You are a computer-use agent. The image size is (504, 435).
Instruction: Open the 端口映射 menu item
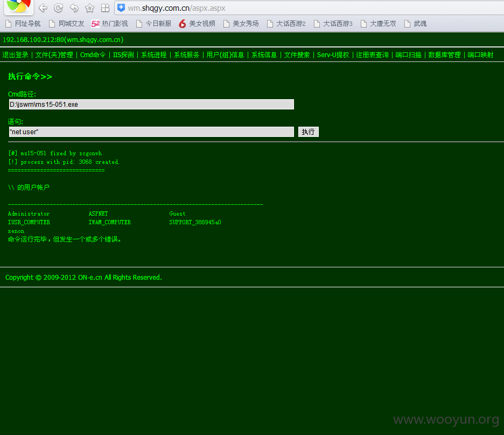click(x=480, y=55)
